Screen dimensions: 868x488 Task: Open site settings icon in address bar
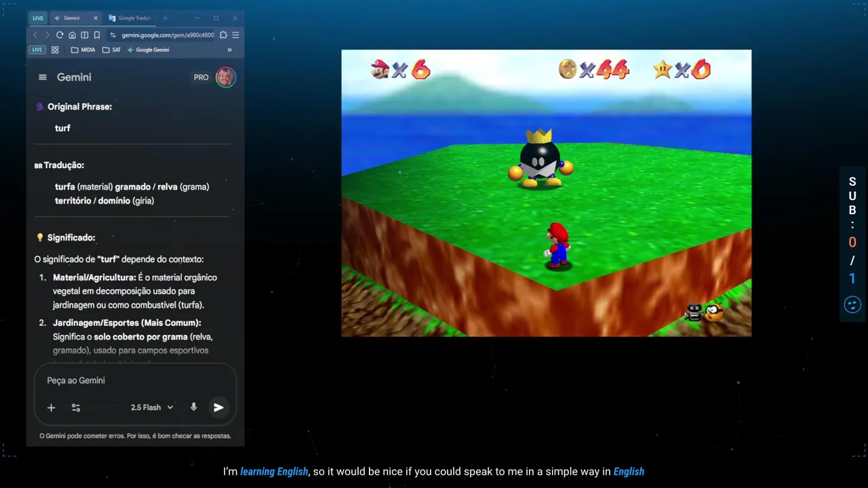[113, 35]
